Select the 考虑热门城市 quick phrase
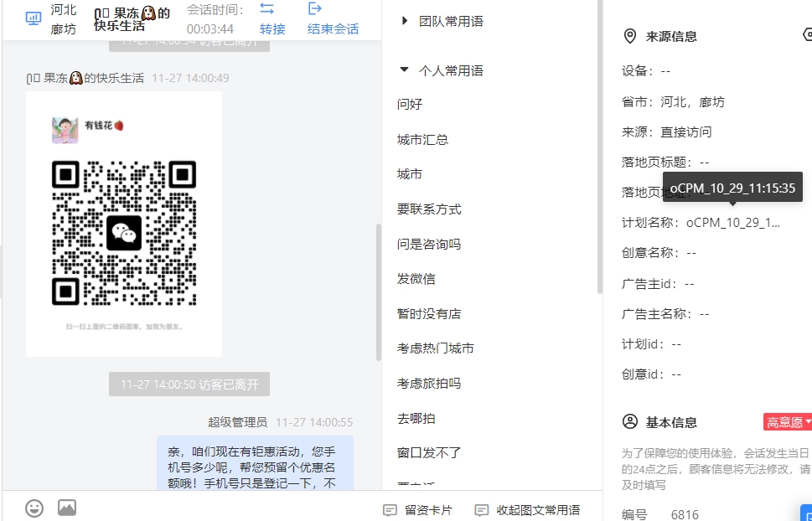Image resolution: width=812 pixels, height=521 pixels. click(x=436, y=348)
